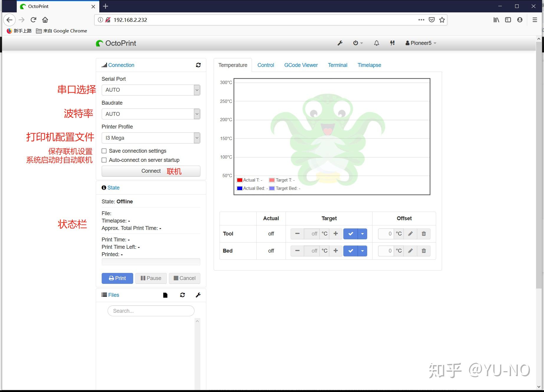Open Files folder options via wrench icon

198,295
